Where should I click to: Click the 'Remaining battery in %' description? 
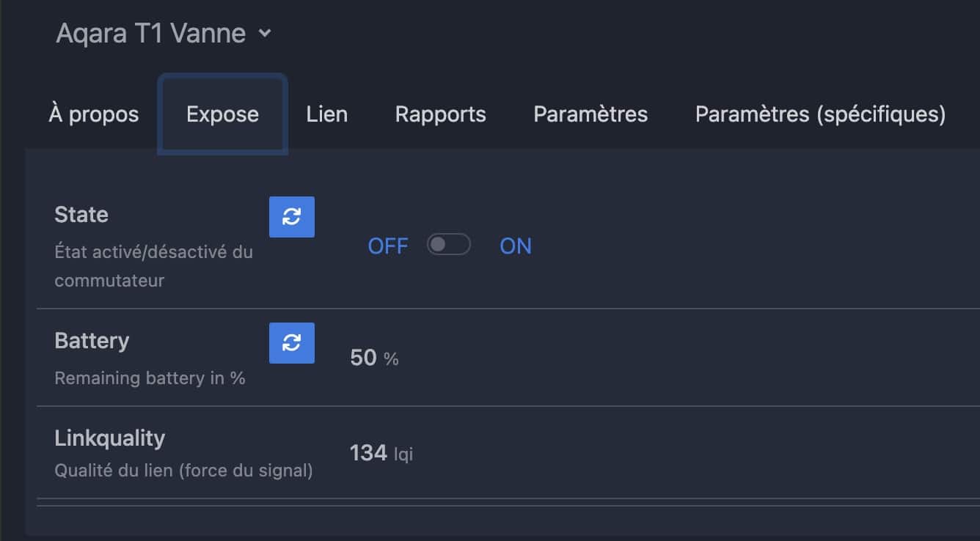(150, 378)
